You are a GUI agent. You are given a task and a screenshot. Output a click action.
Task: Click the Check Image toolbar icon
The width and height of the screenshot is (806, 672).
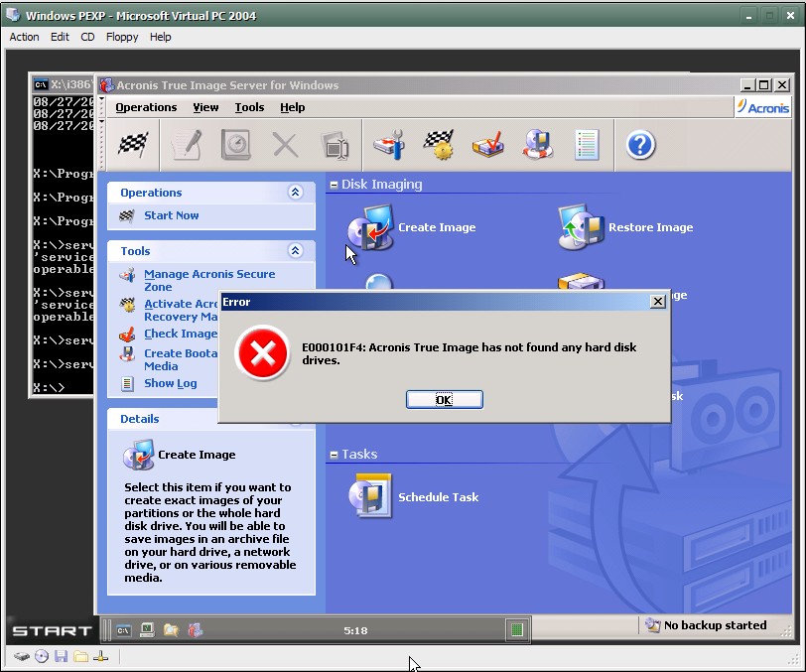(487, 145)
